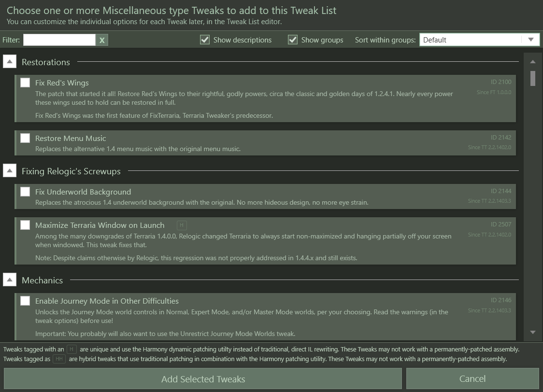Click the vertical scrollbar thumb

click(x=533, y=78)
